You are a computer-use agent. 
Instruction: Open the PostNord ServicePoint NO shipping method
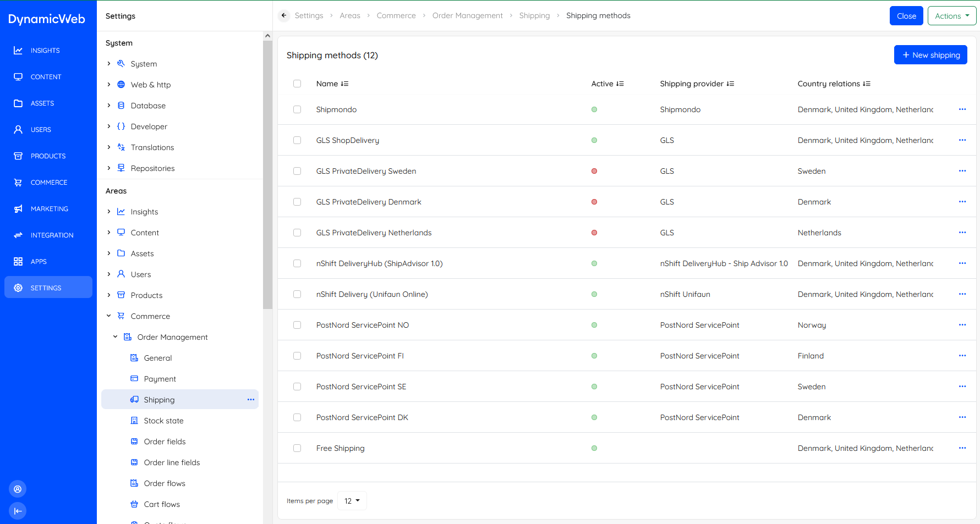click(x=363, y=325)
